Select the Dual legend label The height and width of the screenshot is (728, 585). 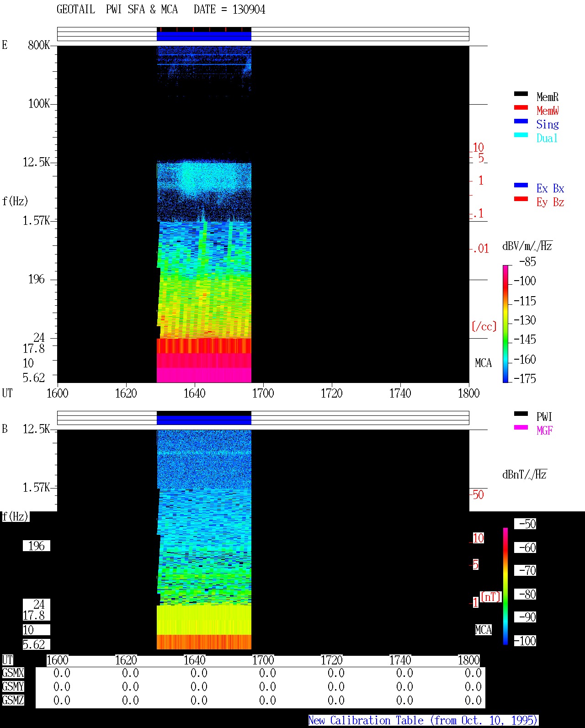click(547, 138)
